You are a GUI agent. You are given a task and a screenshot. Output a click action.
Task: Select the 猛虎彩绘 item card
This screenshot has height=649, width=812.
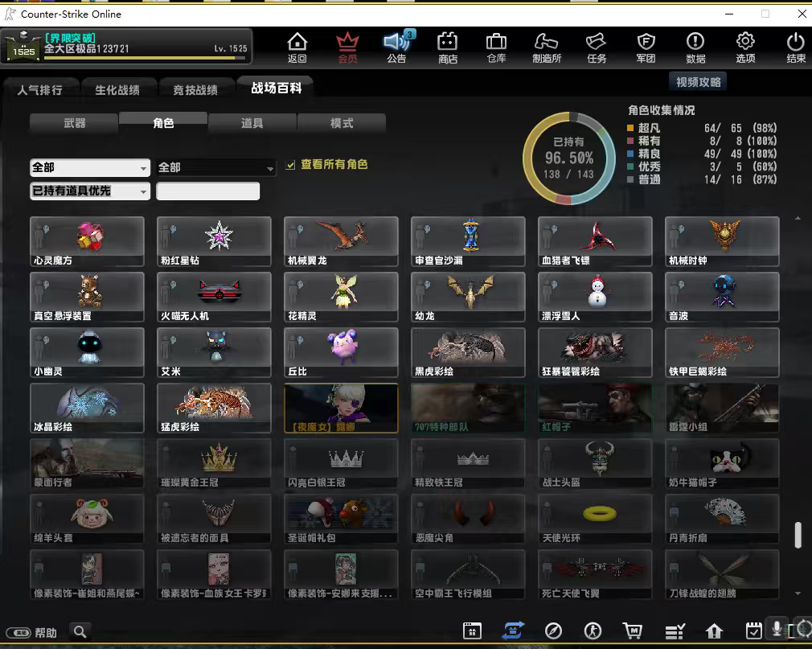(214, 408)
